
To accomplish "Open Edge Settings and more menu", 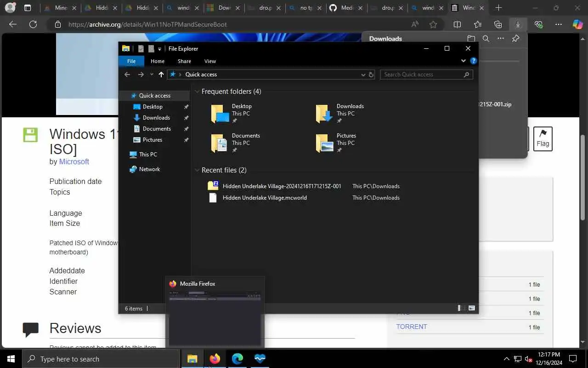I will click(559, 24).
